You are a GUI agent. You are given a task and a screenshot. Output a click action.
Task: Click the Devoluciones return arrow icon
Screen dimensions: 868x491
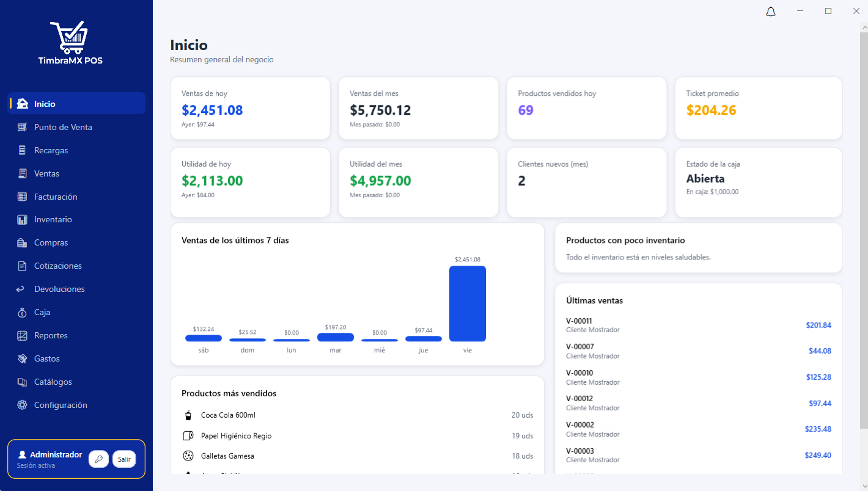pyautogui.click(x=21, y=289)
